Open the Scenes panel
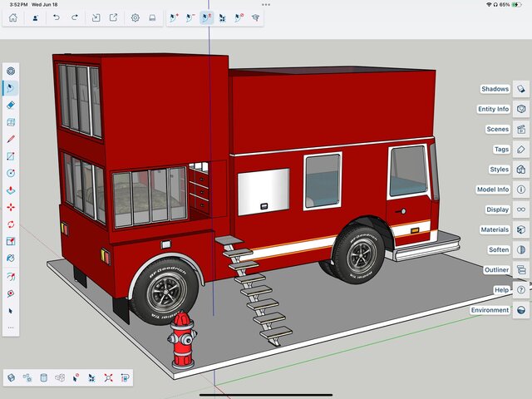 coord(498,130)
